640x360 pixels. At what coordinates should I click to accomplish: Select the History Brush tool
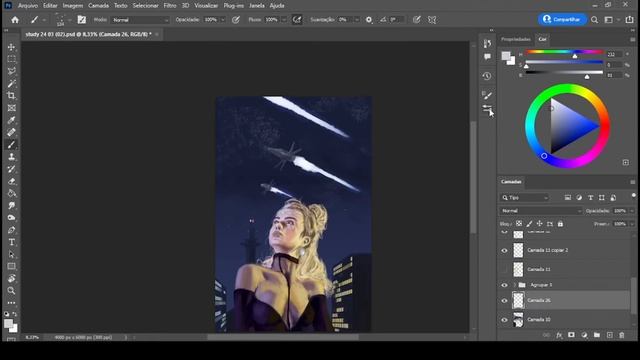(x=11, y=169)
